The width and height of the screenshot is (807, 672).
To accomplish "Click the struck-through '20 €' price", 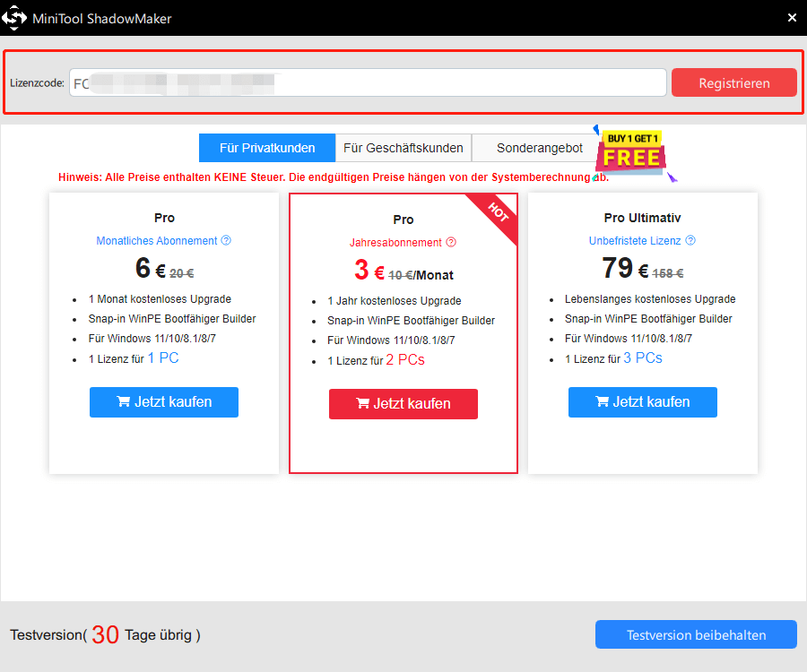I will pyautogui.click(x=182, y=273).
